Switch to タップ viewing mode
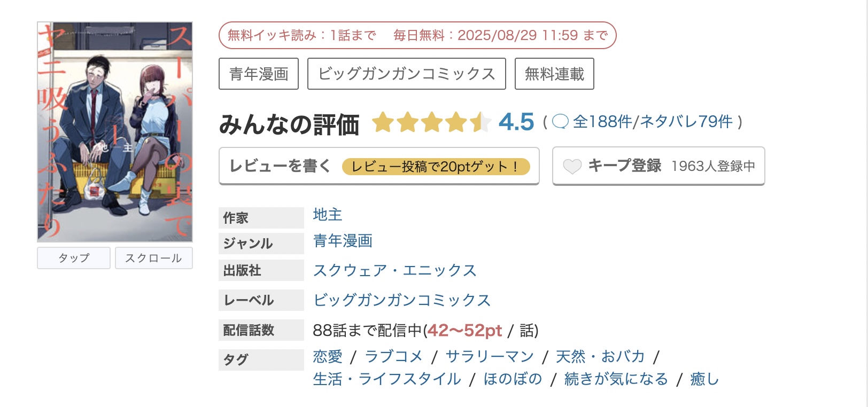The image size is (868, 407). (x=73, y=258)
